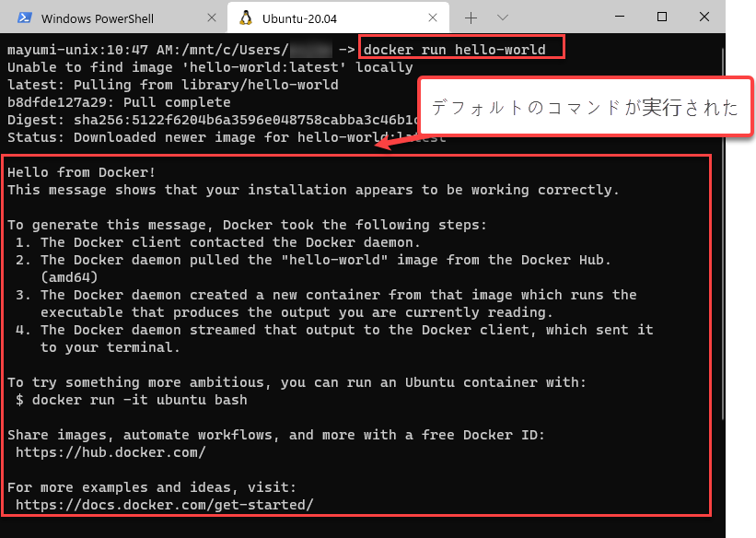Click '$ docker run -it ubuntu bash' line
The height and width of the screenshot is (538, 756).
(131, 400)
